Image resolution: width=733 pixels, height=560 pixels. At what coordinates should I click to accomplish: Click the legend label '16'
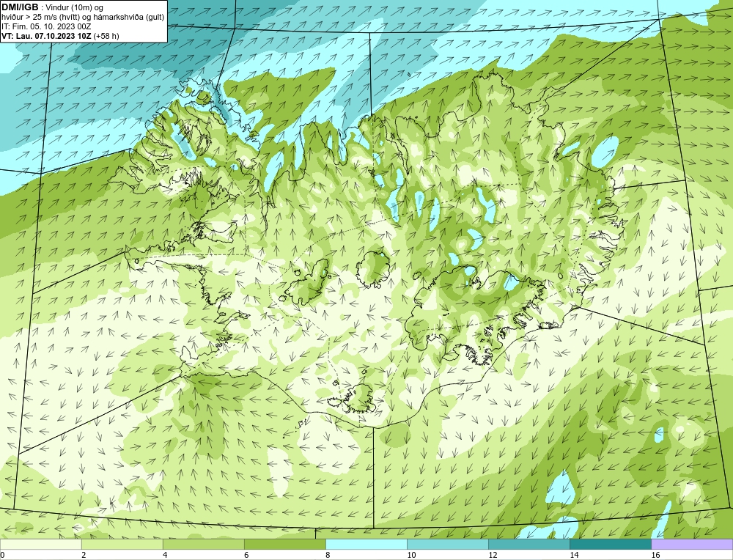[x=655, y=555]
